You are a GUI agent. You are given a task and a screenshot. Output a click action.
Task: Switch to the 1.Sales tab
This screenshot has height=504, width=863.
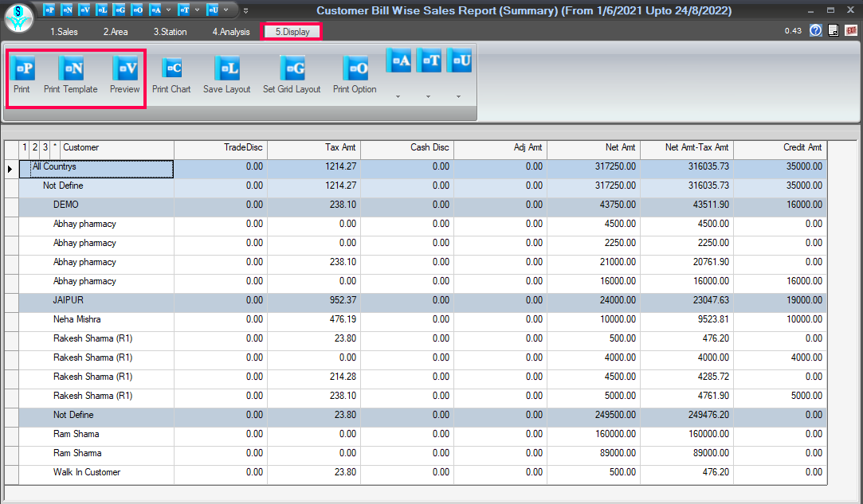(x=64, y=32)
